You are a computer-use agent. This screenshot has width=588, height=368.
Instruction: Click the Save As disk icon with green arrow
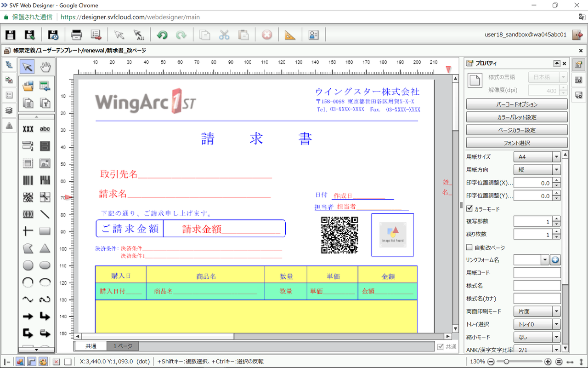pyautogui.click(x=30, y=34)
